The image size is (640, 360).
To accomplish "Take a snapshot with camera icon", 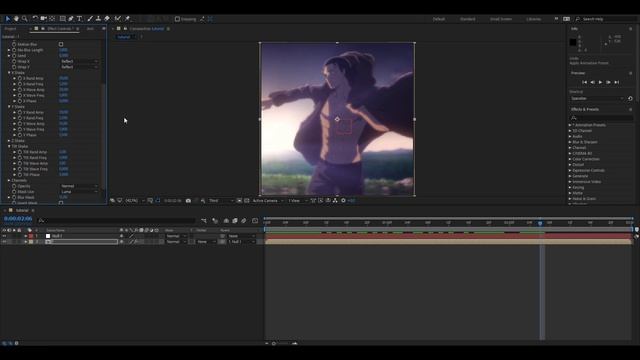I will pos(188,201).
